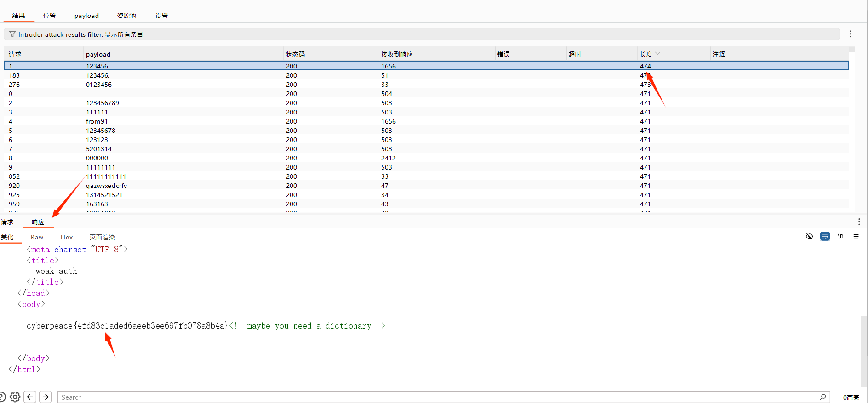The width and height of the screenshot is (868, 403).
Task: Toggle hide non-printable characters eye icon
Action: coord(810,236)
